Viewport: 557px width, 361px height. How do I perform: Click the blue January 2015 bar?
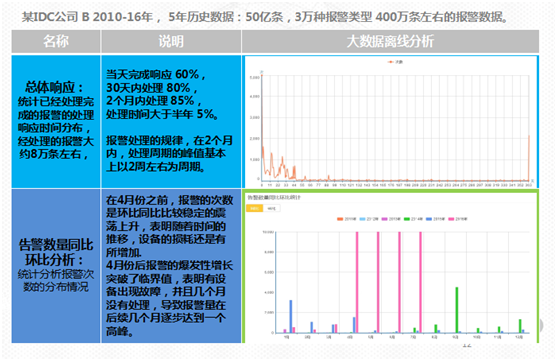pos(291,316)
